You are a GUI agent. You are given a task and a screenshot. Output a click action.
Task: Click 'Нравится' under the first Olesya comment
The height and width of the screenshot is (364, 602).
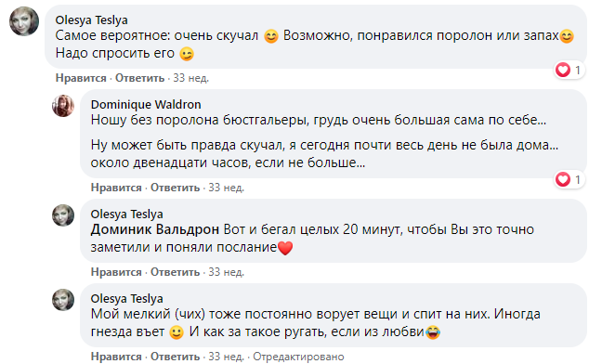pos(81,78)
